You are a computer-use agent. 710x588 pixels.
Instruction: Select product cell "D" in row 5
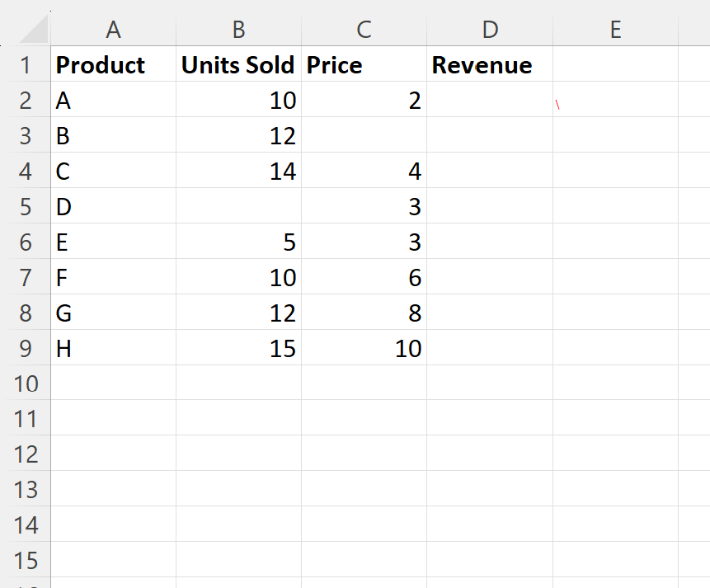point(113,206)
